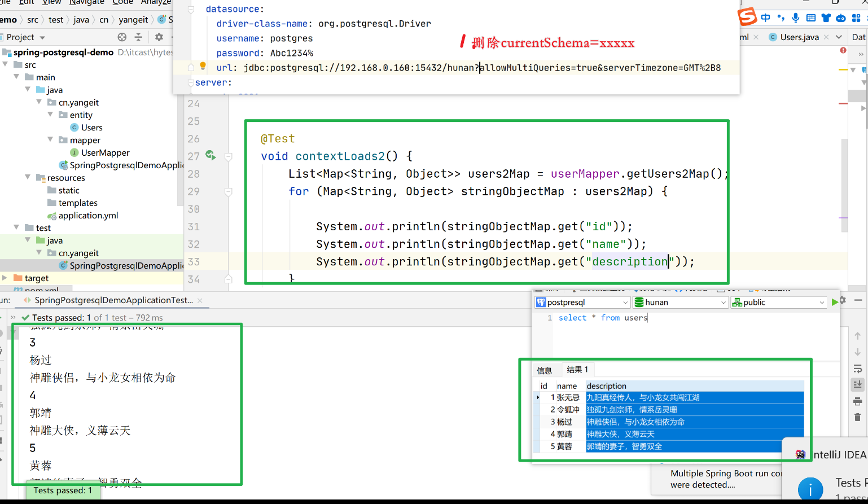Open the Code menu
The height and width of the screenshot is (504, 868).
click(123, 2)
